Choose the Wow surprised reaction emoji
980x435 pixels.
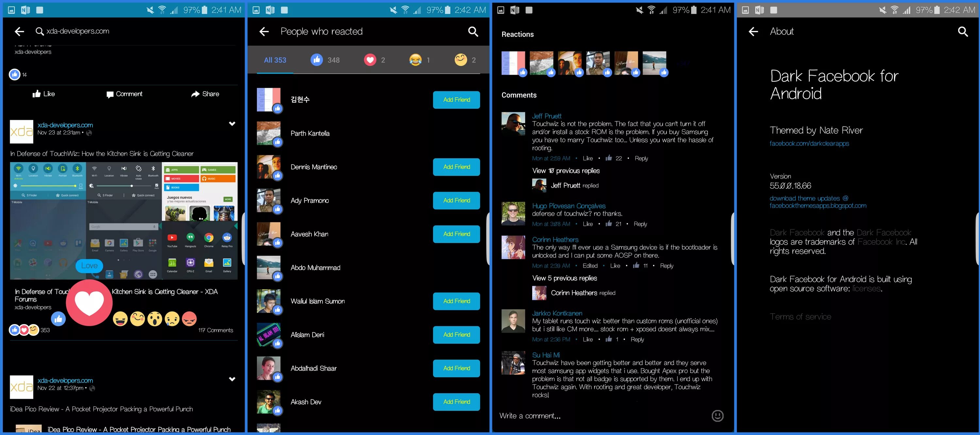(x=155, y=319)
